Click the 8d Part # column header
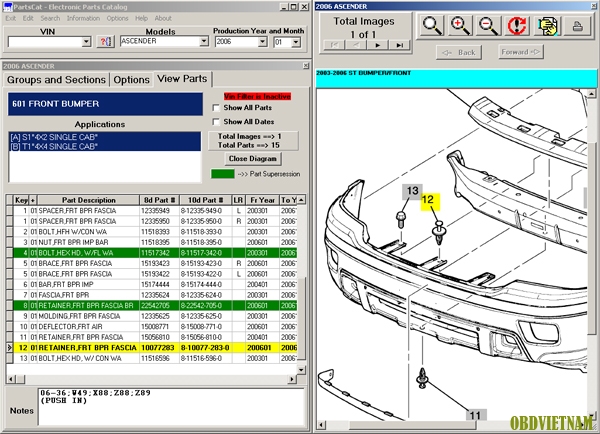Viewport: 600px width, 434px height. click(160, 200)
